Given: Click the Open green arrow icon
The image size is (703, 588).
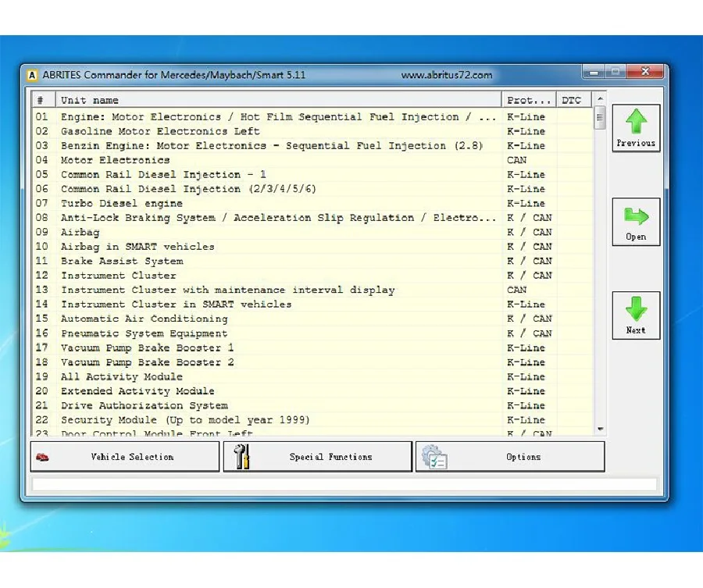Looking at the screenshot, I should click(x=636, y=216).
